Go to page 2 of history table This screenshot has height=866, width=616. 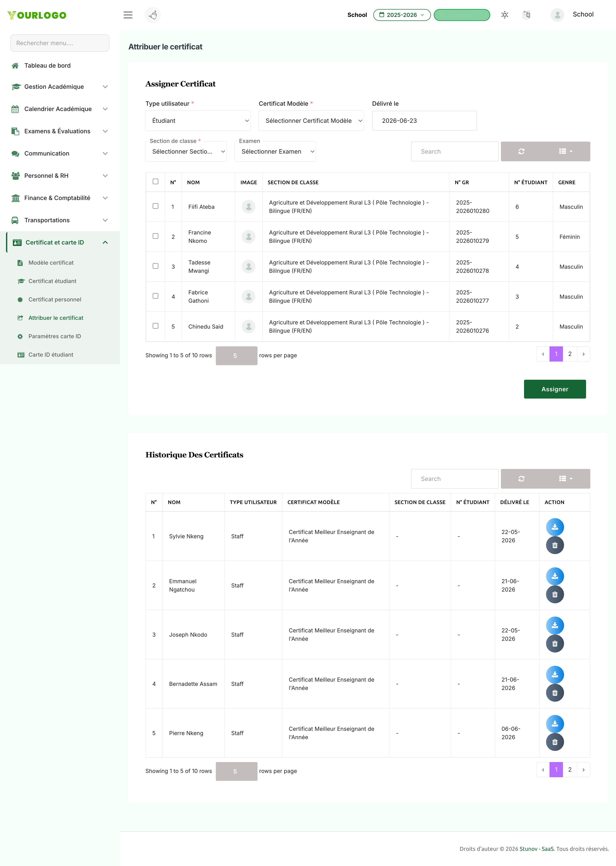(x=570, y=770)
